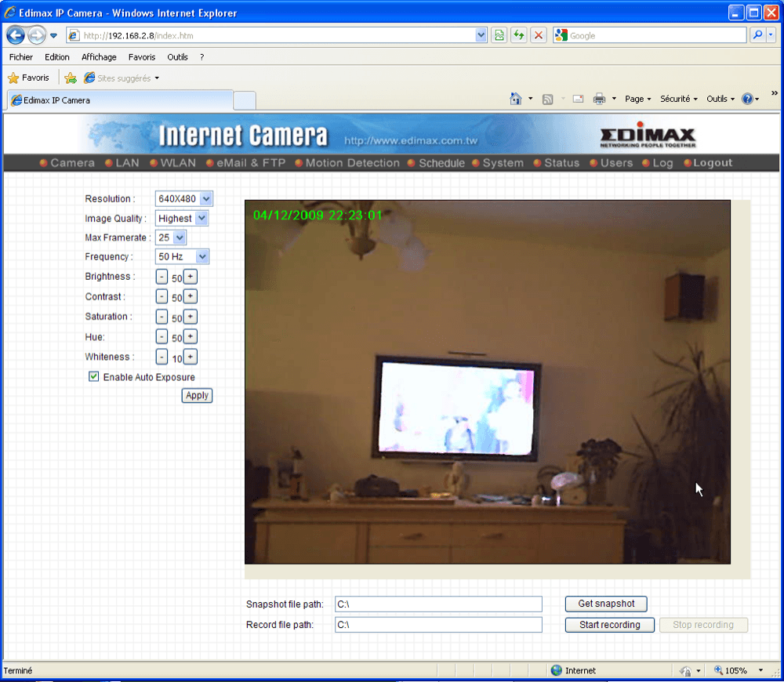Image resolution: width=784 pixels, height=682 pixels.
Task: Open the Sécurité dropdown menu
Action: [678, 99]
